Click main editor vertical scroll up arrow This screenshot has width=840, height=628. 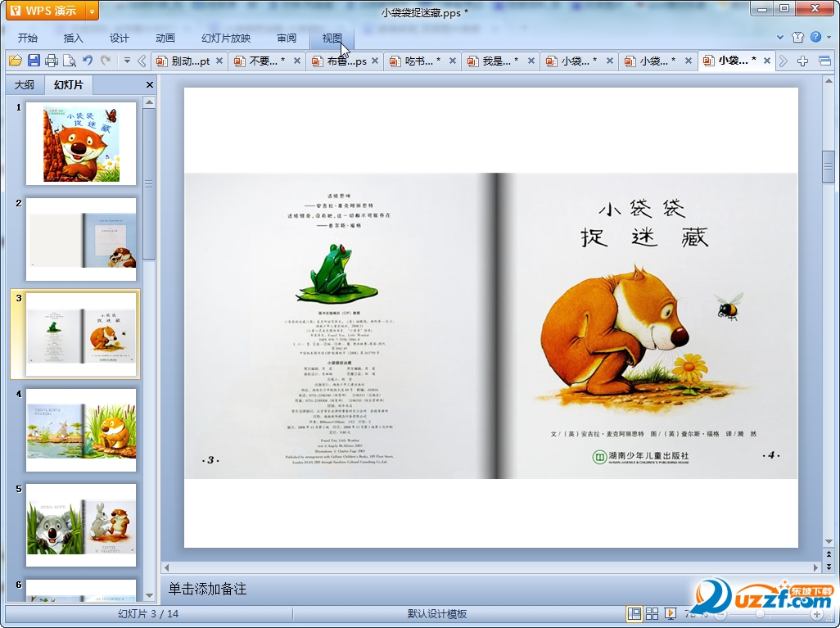pyautogui.click(x=829, y=81)
